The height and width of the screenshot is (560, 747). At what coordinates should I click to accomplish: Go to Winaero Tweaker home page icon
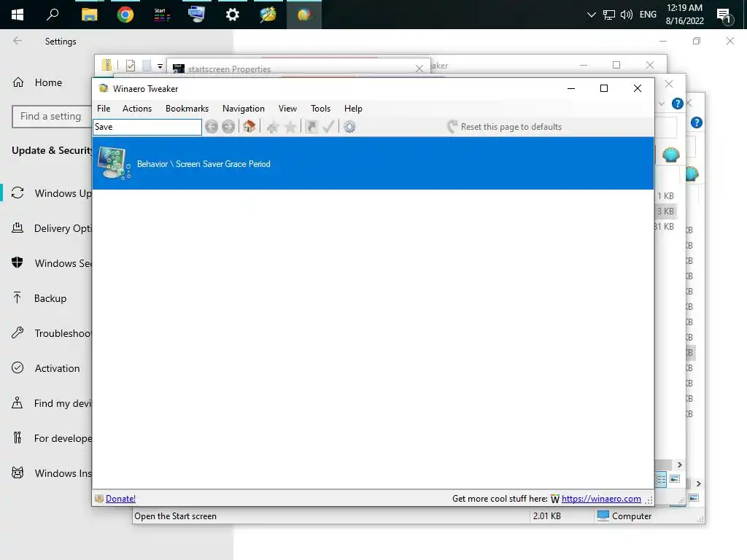249,127
